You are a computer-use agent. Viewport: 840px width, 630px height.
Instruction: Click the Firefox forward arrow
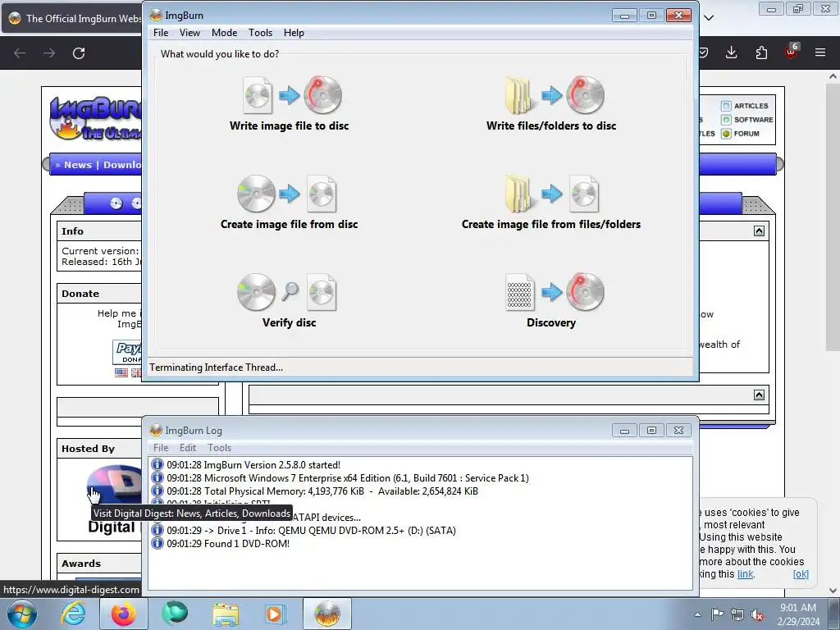[x=49, y=53]
